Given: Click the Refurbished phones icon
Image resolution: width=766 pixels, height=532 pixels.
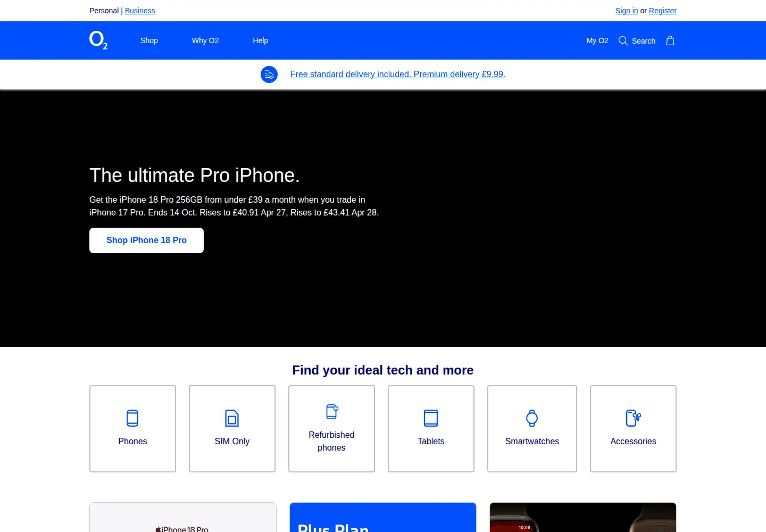Looking at the screenshot, I should [332, 412].
